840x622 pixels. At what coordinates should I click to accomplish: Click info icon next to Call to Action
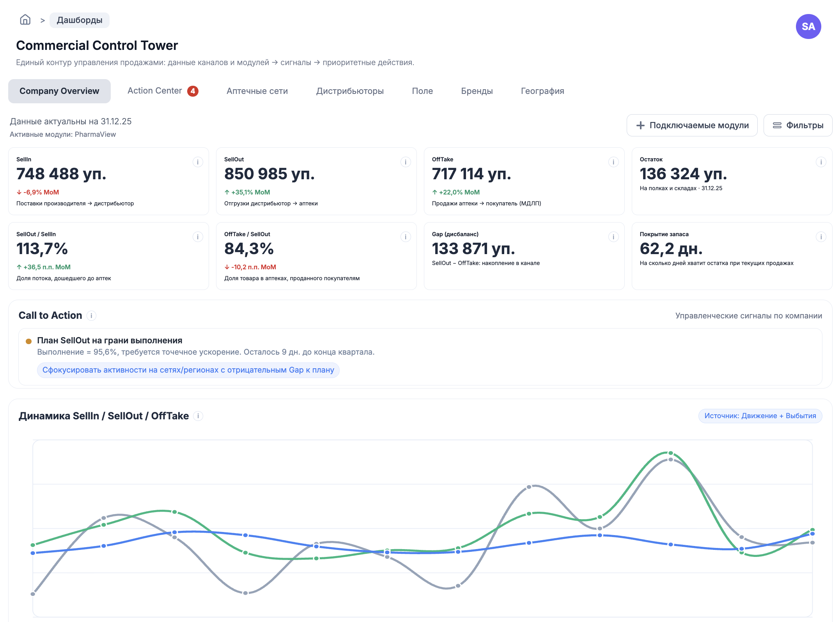(91, 316)
